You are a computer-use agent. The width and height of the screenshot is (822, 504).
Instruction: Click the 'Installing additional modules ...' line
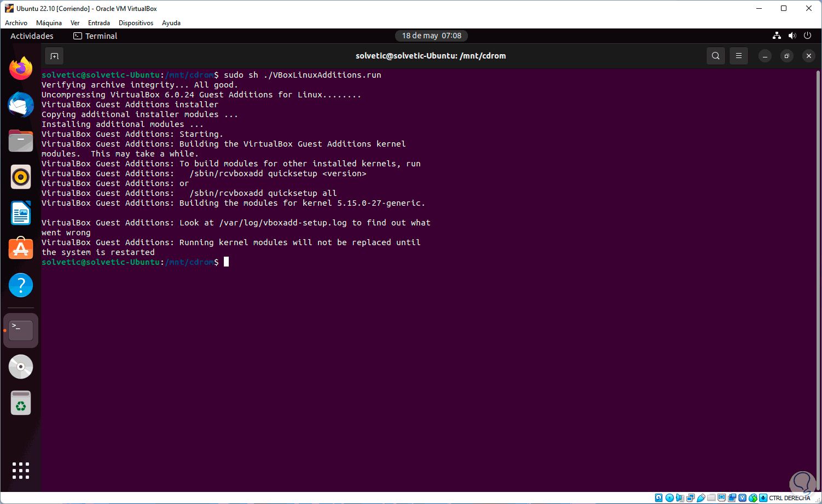pyautogui.click(x=123, y=124)
